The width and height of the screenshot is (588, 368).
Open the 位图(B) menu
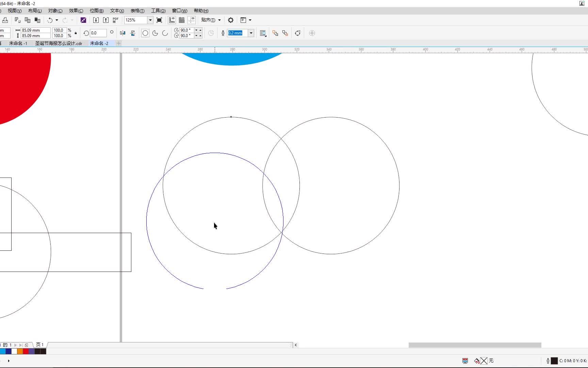pyautogui.click(x=96, y=11)
